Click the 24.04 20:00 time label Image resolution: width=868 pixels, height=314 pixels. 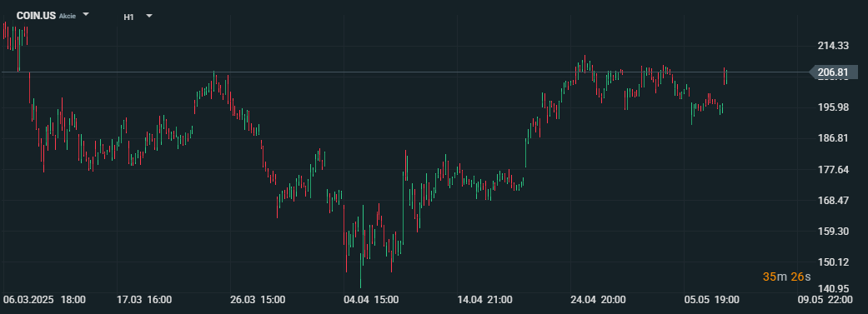click(x=598, y=300)
